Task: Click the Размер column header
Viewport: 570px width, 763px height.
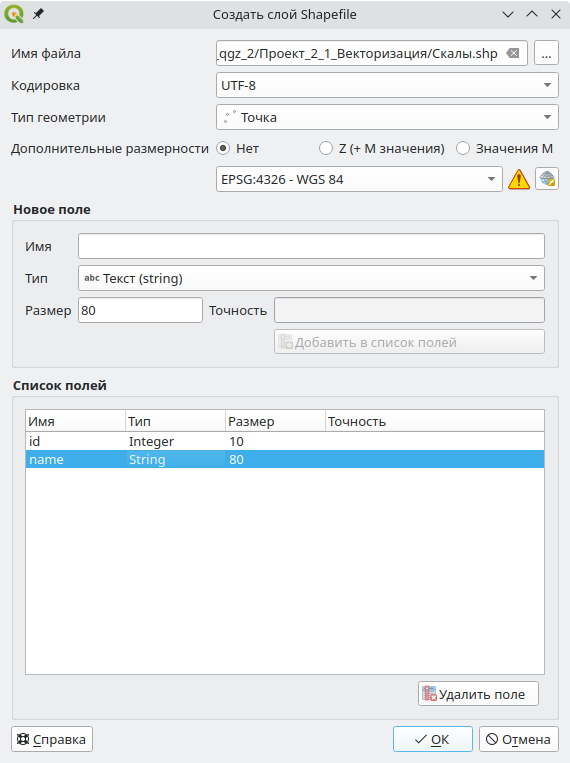Action: click(x=275, y=421)
